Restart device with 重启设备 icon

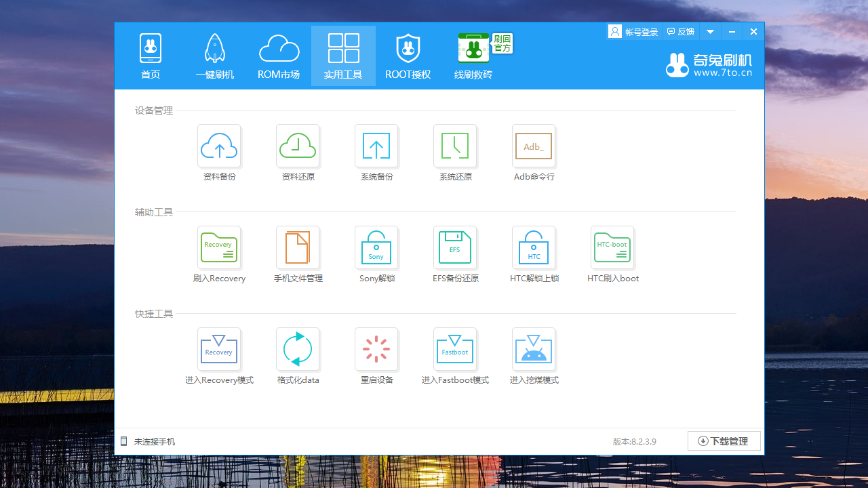tap(376, 350)
